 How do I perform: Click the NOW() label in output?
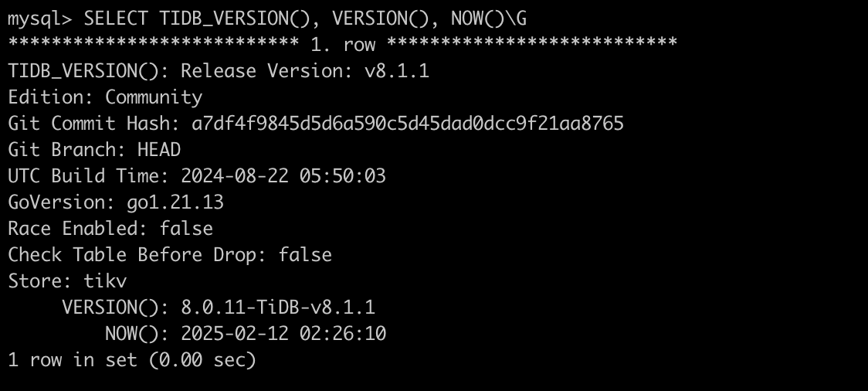pyautogui.click(x=137, y=334)
